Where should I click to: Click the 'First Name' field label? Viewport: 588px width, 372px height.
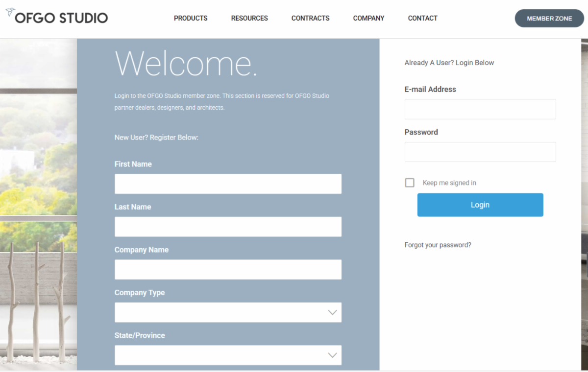point(133,164)
